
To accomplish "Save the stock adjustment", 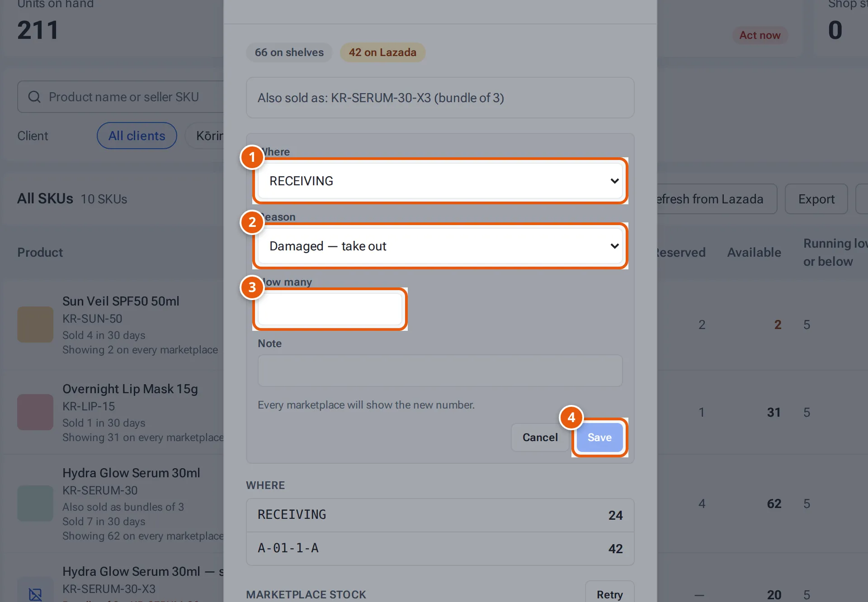I will (x=599, y=437).
